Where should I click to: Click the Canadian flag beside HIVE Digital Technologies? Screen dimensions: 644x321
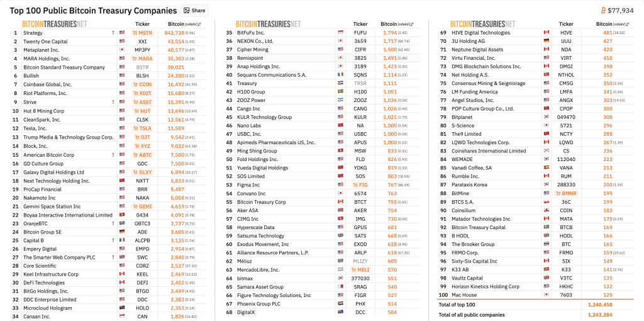click(547, 33)
